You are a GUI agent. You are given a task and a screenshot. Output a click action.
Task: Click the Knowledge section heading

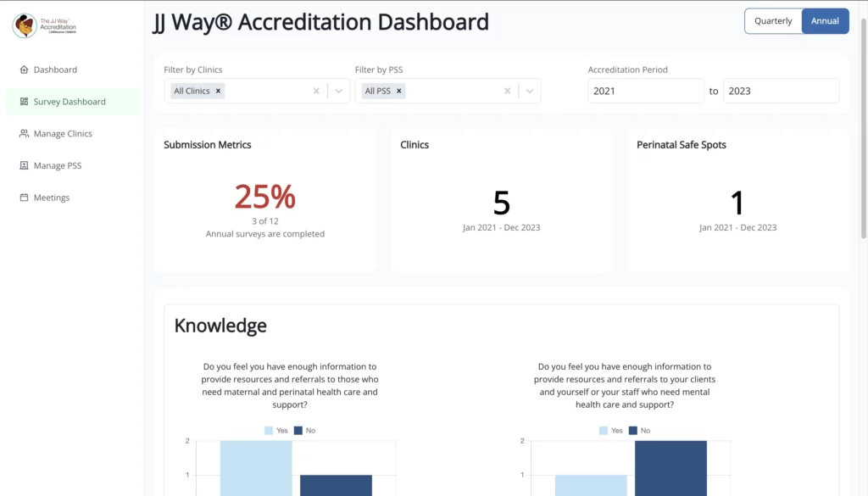point(220,326)
